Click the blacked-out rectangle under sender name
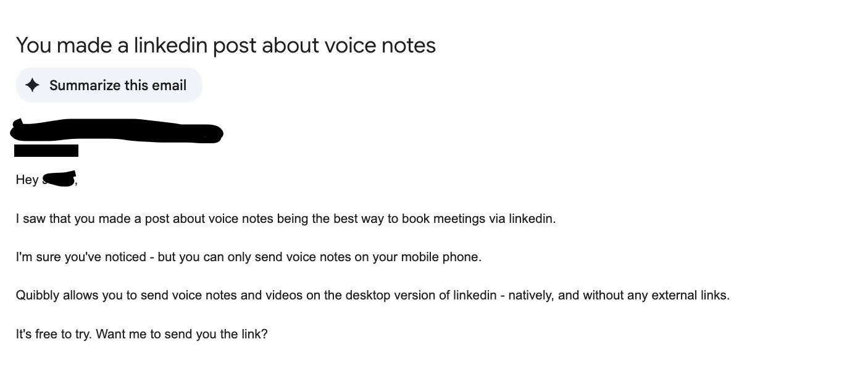Screen dimensions: 868x368 pyautogui.click(x=46, y=151)
